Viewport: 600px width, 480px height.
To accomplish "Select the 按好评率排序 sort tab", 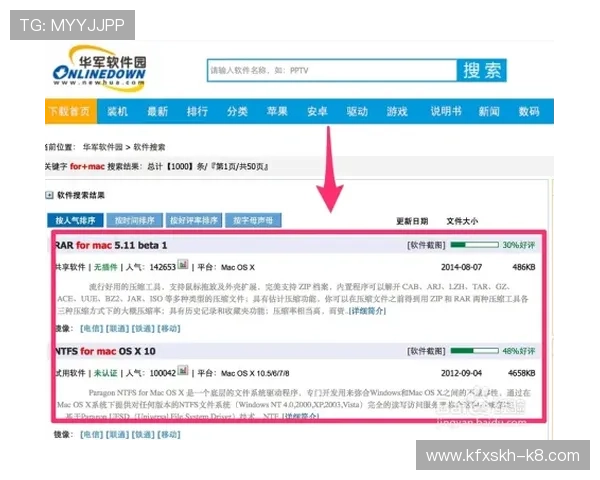I will tap(194, 220).
